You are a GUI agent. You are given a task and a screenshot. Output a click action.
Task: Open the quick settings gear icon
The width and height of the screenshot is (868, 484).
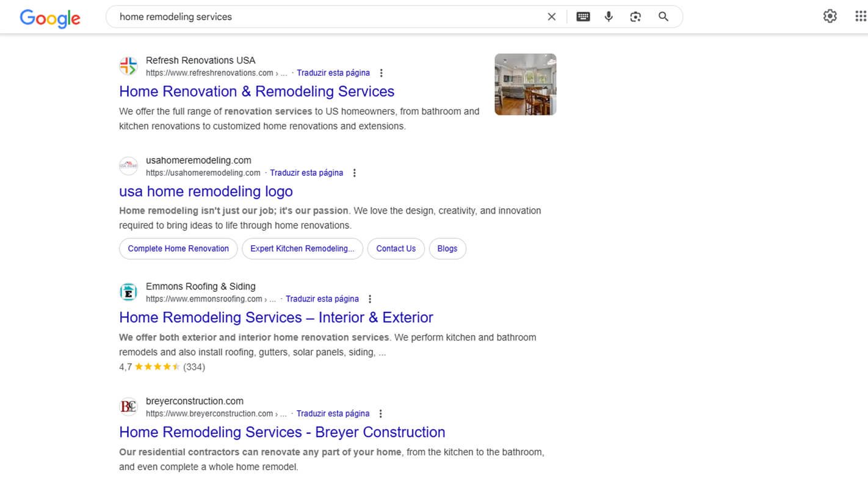pos(830,16)
